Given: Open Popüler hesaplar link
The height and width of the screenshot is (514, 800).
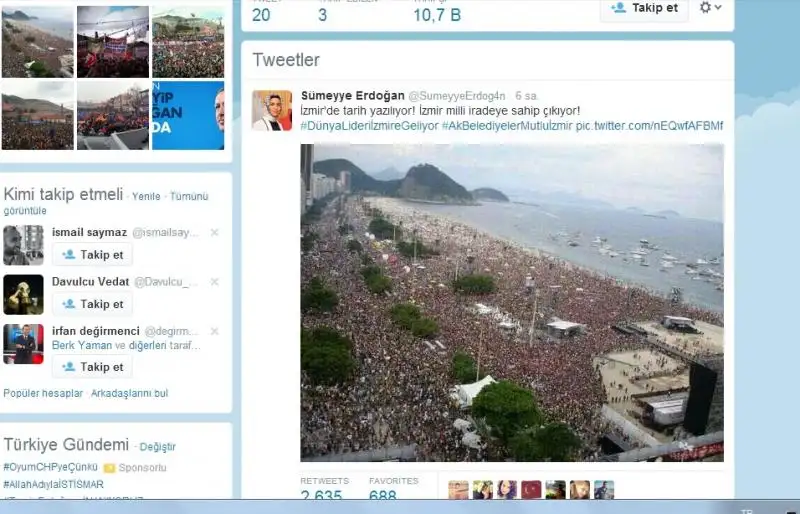Looking at the screenshot, I should [x=43, y=394].
